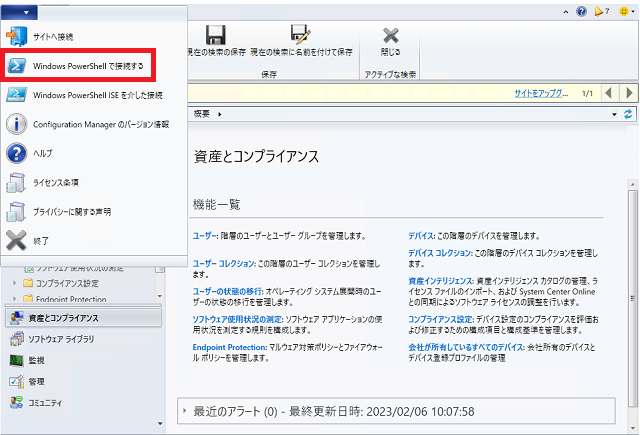
Task: Click next notification arrow button
Action: [629, 92]
